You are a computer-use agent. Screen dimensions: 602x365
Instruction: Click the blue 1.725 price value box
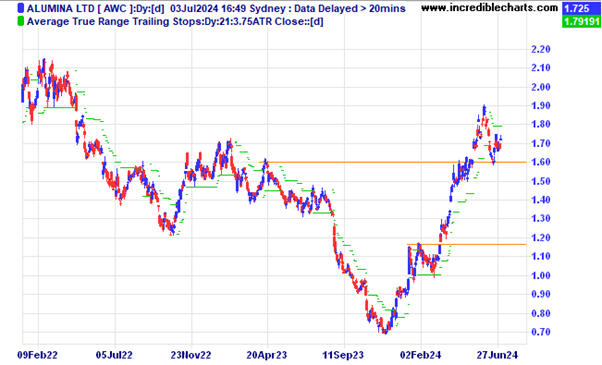[581, 8]
